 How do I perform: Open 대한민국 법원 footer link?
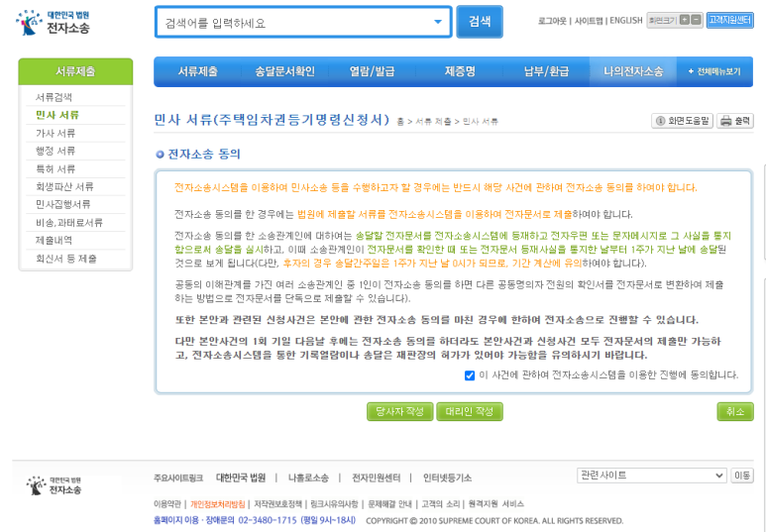(x=241, y=478)
